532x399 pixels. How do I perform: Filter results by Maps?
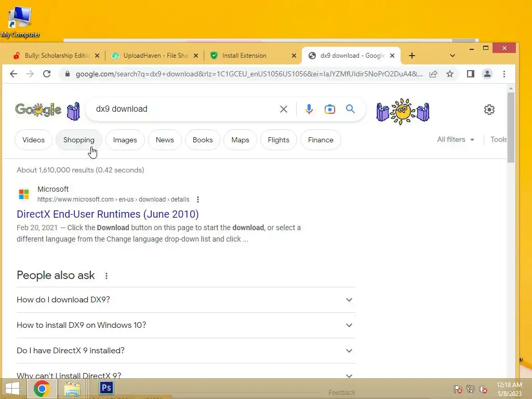pyautogui.click(x=240, y=140)
